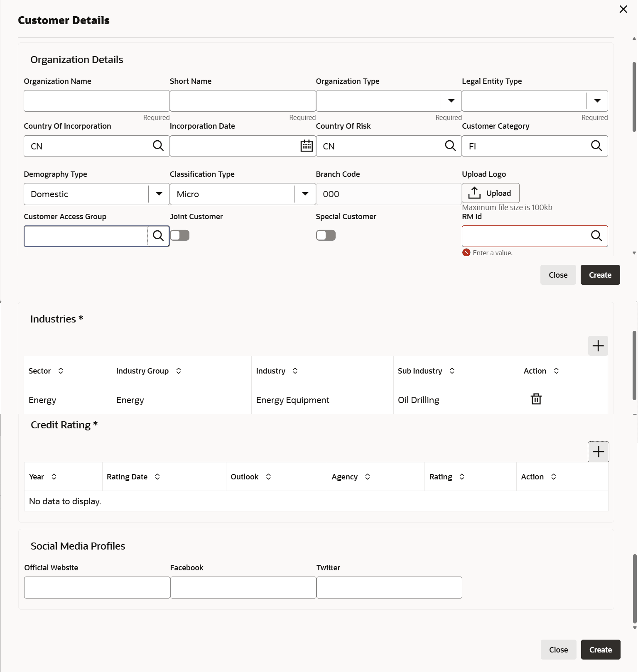The image size is (638, 672).
Task: Click the bottom Create button
Action: coord(601,650)
